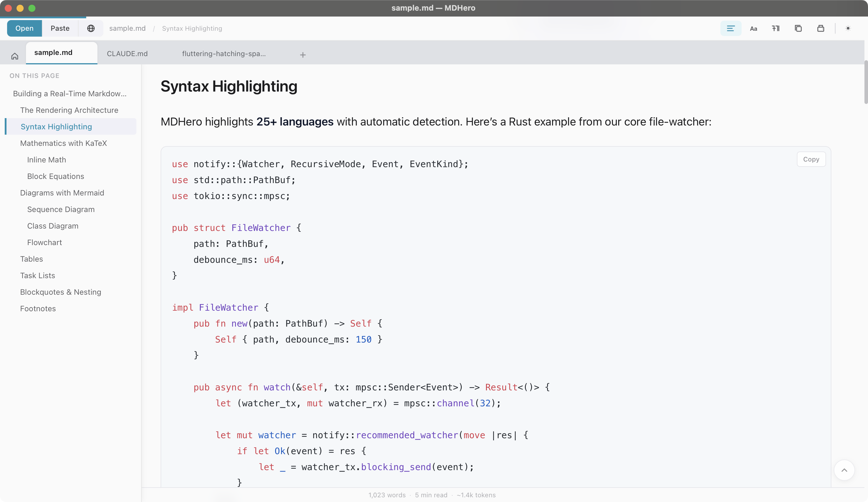Click the text direction paragraph icon
868x502 pixels.
point(776,28)
